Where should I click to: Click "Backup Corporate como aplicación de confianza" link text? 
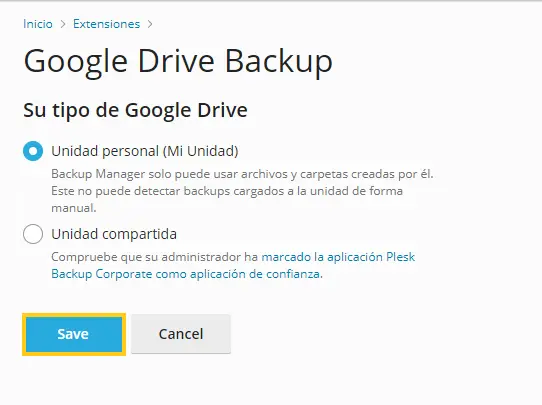coord(187,274)
